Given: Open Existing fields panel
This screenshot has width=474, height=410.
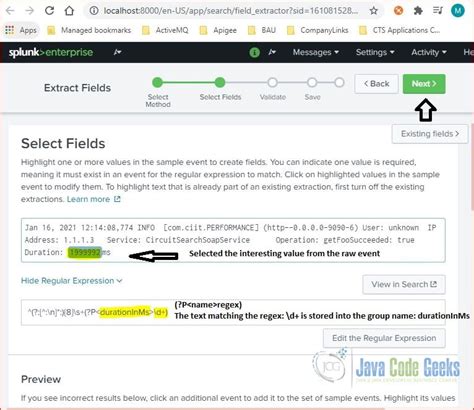Looking at the screenshot, I should [430, 134].
